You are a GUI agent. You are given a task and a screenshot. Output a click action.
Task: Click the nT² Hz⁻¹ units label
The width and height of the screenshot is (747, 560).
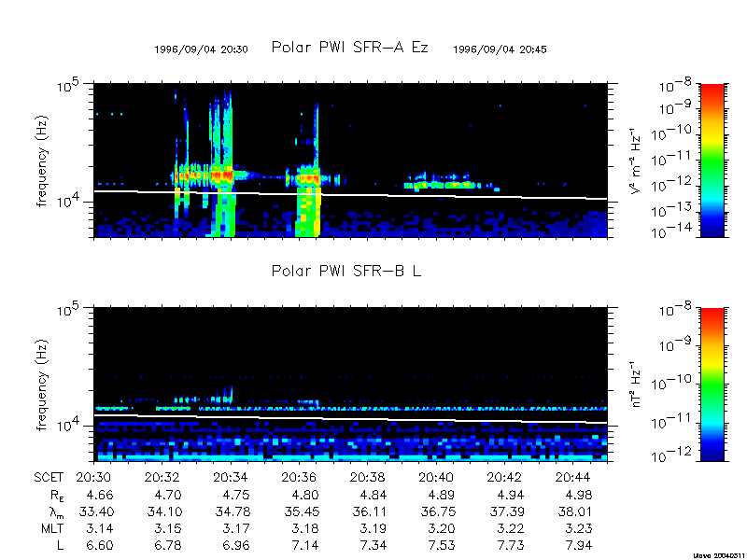[635, 385]
